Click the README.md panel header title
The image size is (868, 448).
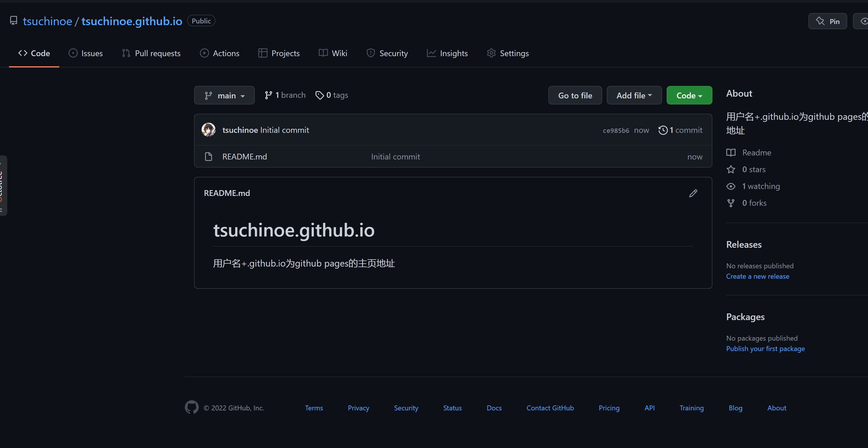pos(227,193)
